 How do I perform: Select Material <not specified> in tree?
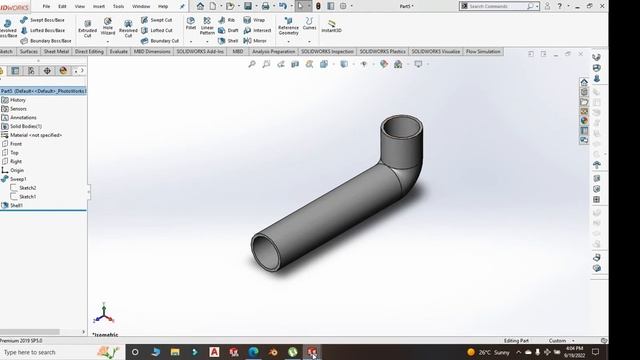pos(36,135)
